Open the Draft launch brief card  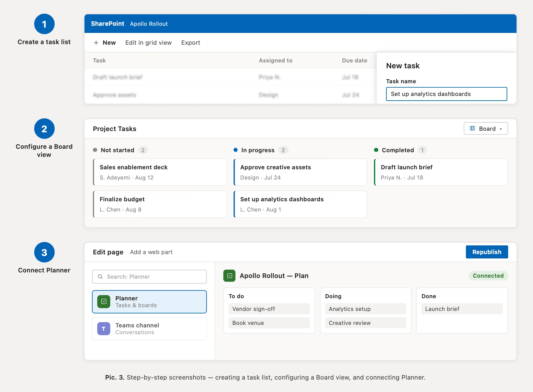(441, 172)
